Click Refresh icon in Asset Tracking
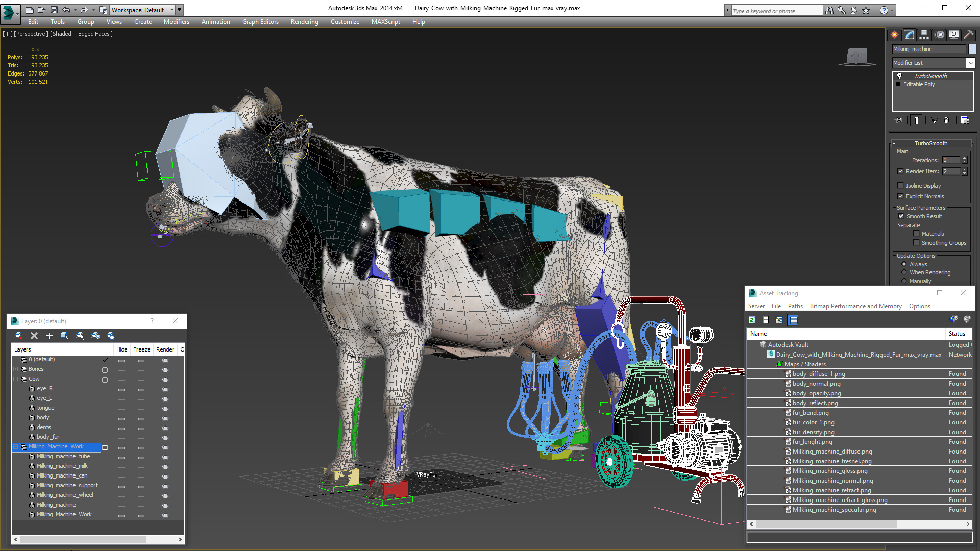The image size is (980, 551). point(752,320)
